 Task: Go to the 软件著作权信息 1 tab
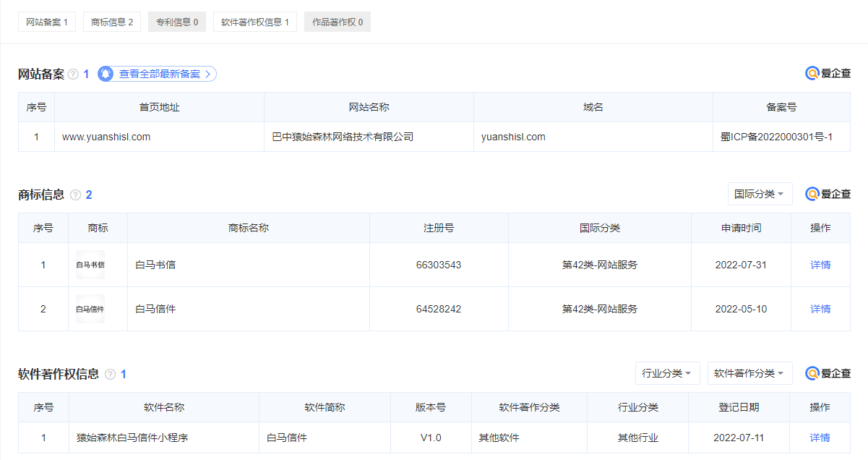[x=255, y=22]
